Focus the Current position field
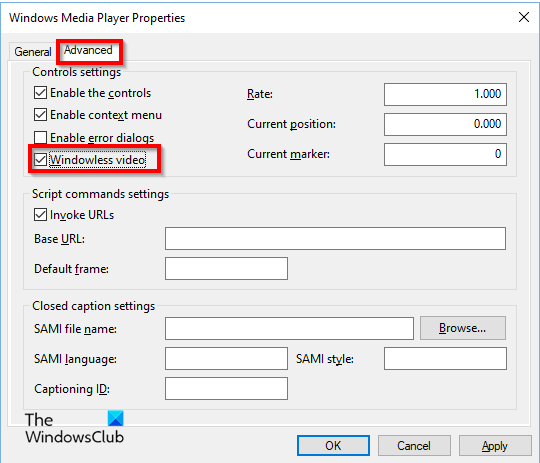The height and width of the screenshot is (463, 540). click(x=445, y=124)
